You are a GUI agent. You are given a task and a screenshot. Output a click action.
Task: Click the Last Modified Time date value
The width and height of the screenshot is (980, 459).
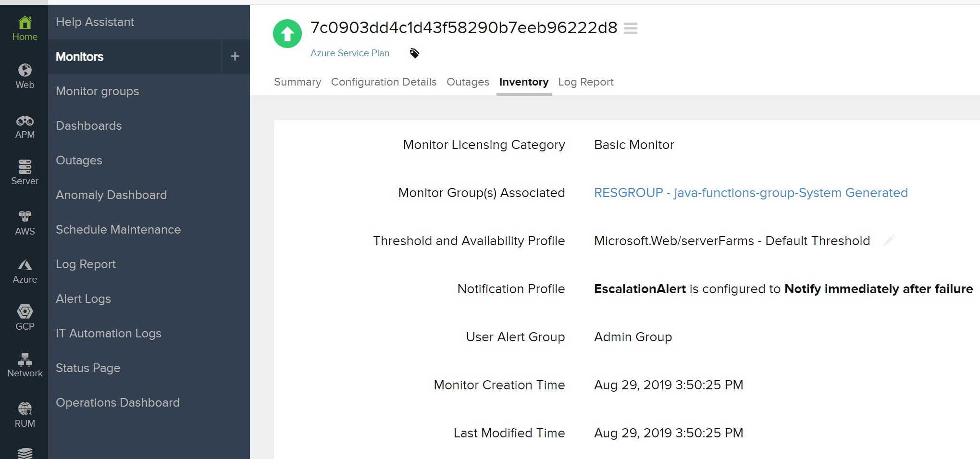click(x=669, y=433)
